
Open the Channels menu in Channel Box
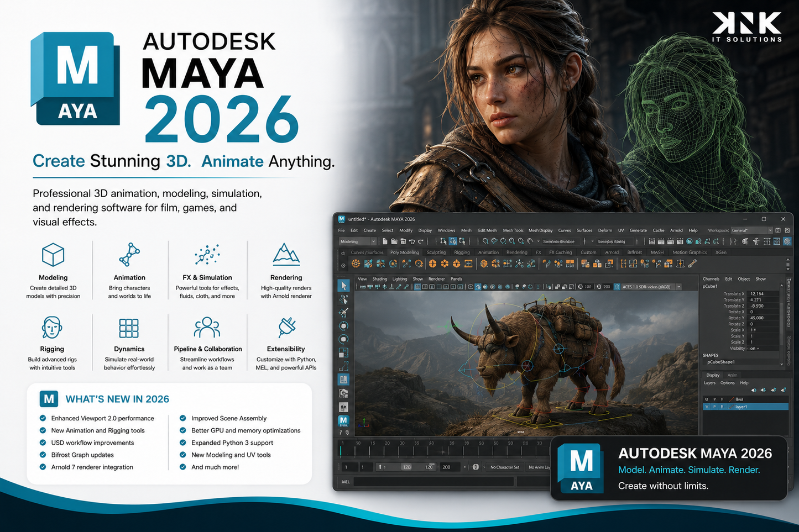click(x=711, y=279)
